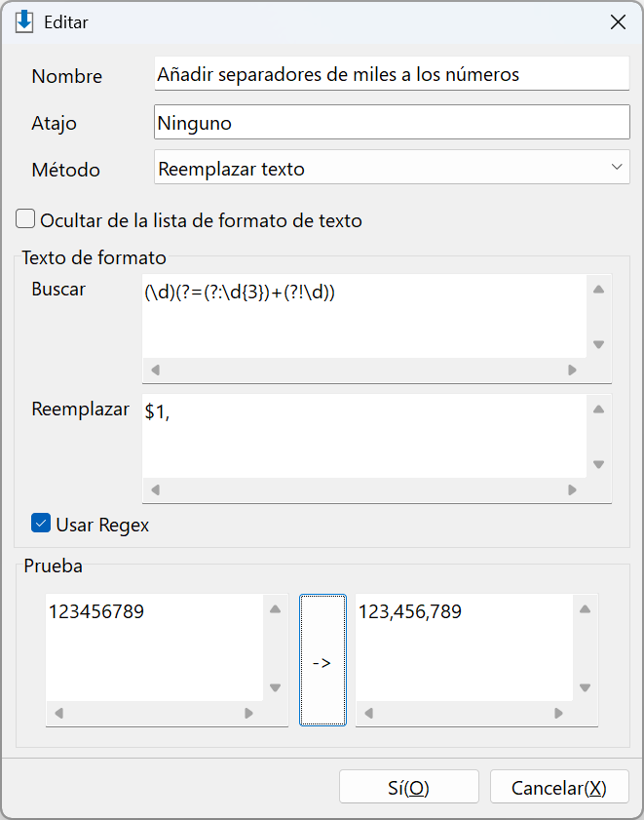Focus the Atajo shortcut field
Image resolution: width=644 pixels, height=820 pixels.
(x=392, y=123)
